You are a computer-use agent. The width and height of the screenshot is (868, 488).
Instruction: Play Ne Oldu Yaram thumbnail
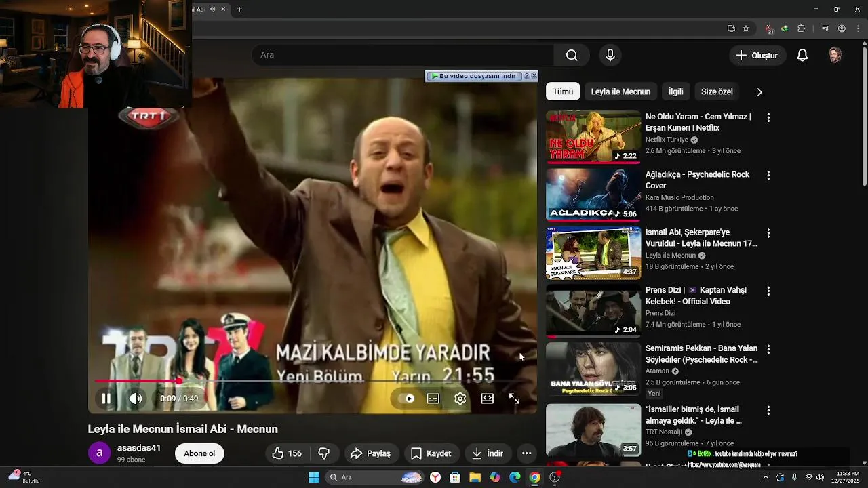593,138
